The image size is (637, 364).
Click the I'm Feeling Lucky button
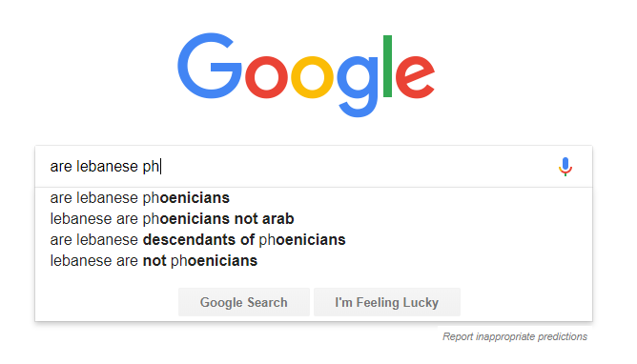point(387,302)
